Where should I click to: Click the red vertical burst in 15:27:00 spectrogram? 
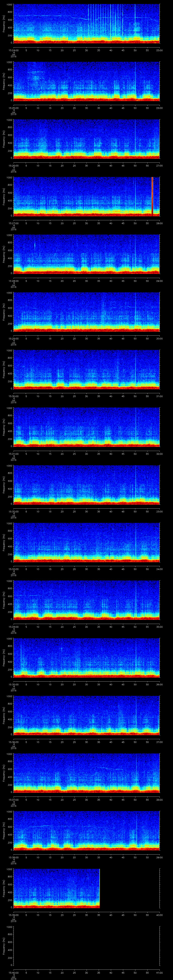pos(152,196)
